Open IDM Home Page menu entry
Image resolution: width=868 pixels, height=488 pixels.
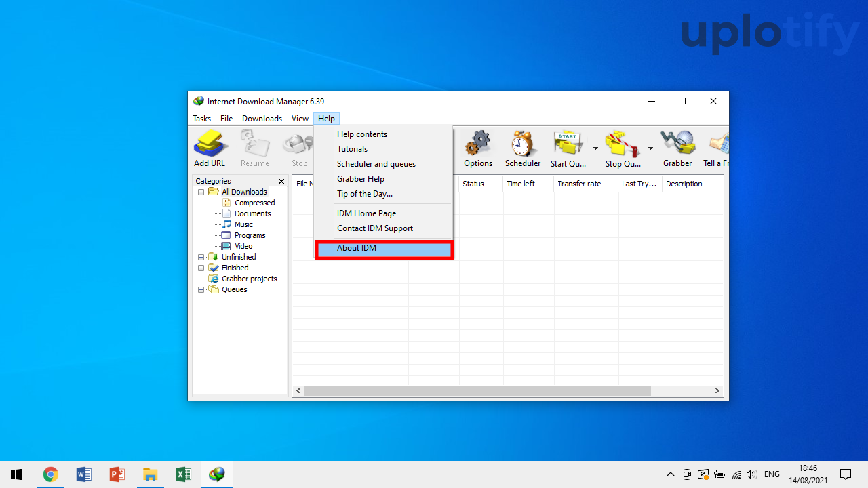click(384, 213)
